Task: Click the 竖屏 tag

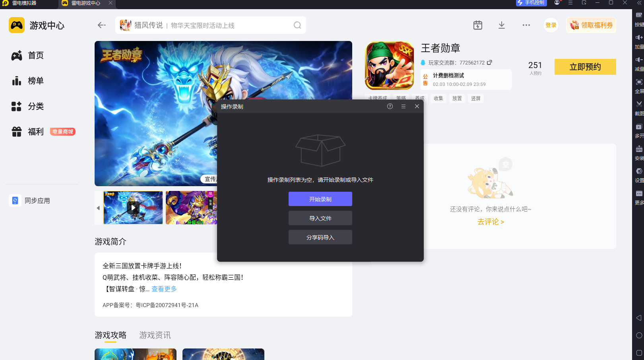Action: pyautogui.click(x=476, y=98)
